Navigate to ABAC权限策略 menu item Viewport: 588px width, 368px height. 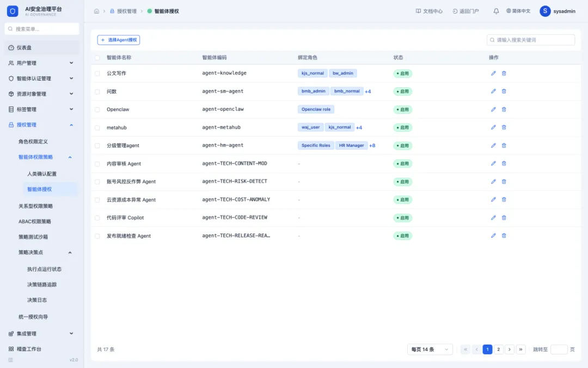click(35, 221)
